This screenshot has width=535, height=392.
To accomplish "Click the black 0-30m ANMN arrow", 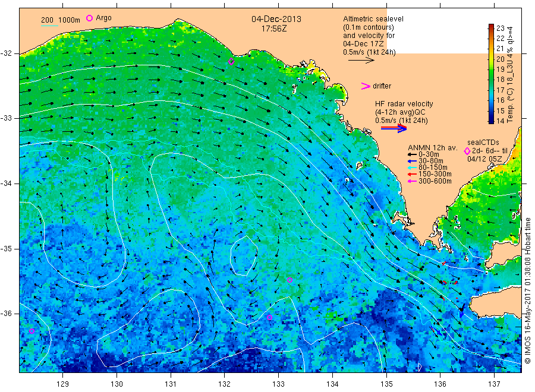I will (412, 154).
